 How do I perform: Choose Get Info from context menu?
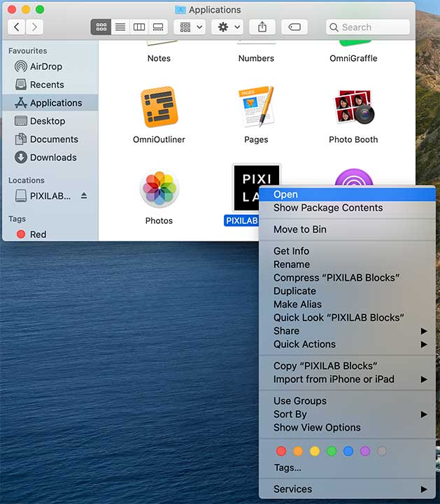[x=347, y=251]
